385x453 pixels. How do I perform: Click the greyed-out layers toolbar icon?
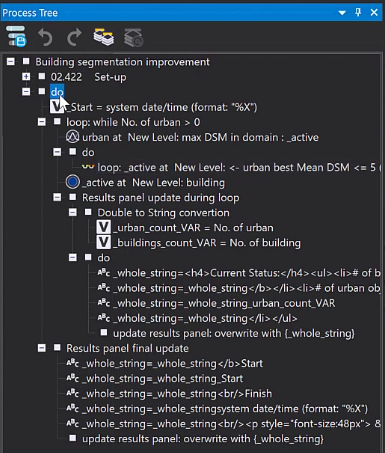point(134,37)
